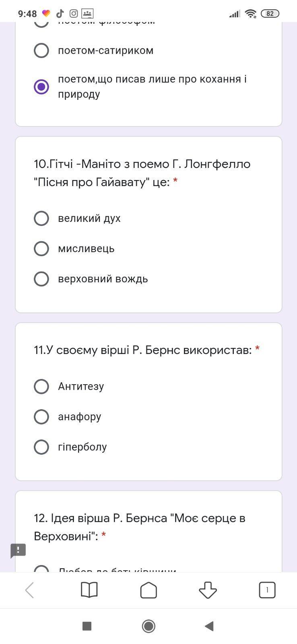
Task: Select the 'поетом-сатириком' radio option
Action: [x=41, y=50]
